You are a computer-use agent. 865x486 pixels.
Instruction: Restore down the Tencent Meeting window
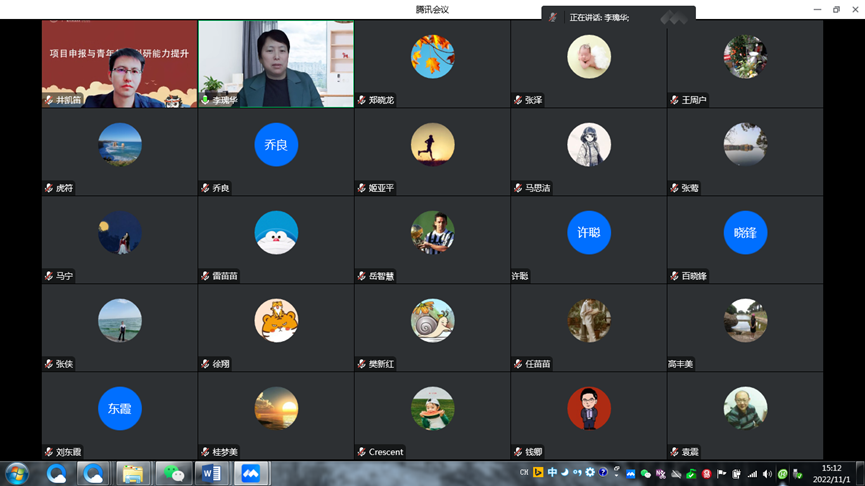(836, 9)
